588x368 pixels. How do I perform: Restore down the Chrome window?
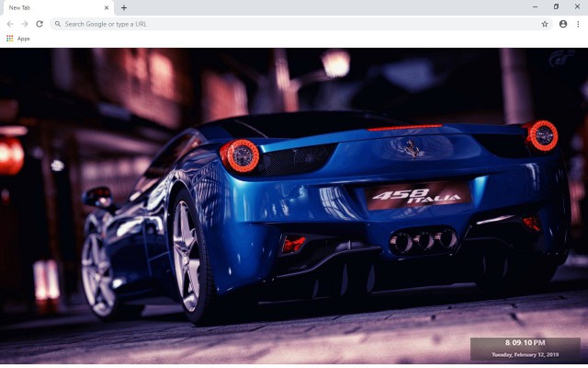click(x=556, y=6)
